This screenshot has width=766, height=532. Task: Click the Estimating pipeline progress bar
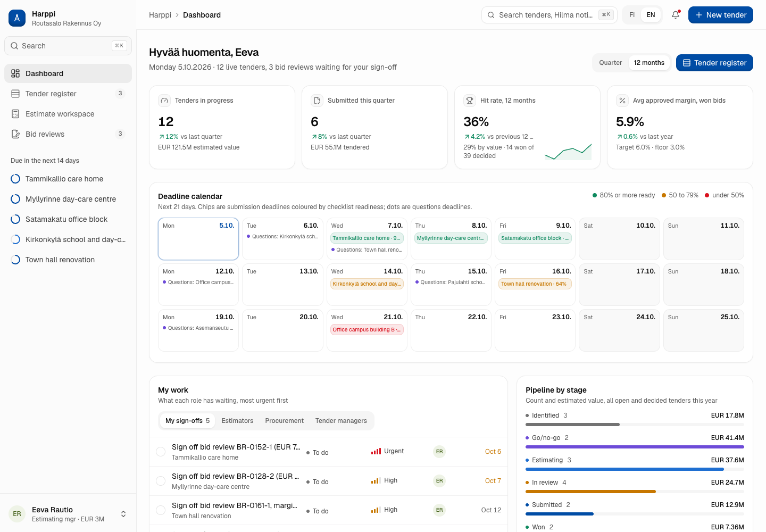click(x=635, y=469)
